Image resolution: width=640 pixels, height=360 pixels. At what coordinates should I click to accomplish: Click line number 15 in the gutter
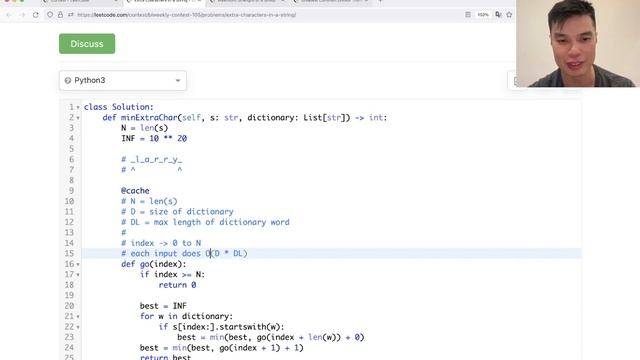[x=69, y=253]
